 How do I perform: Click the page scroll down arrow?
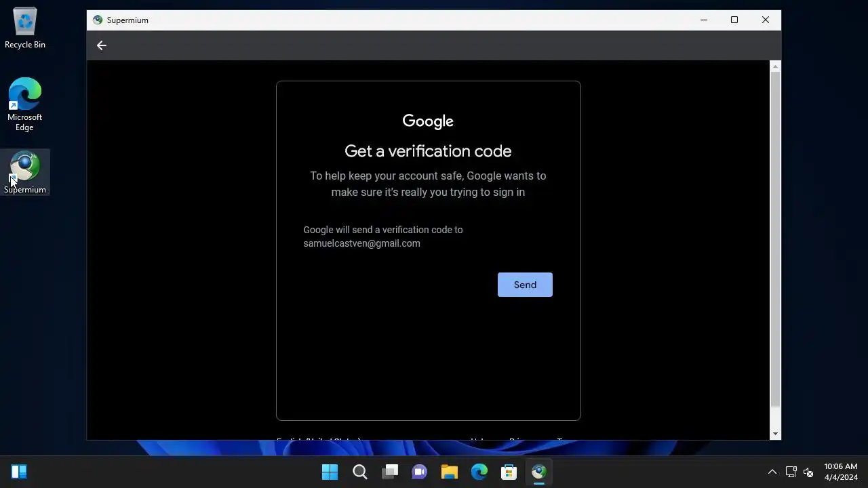(776, 434)
